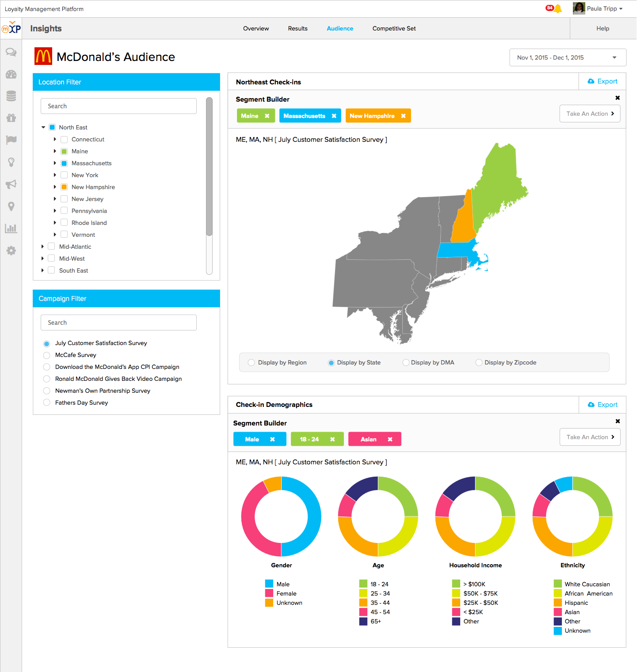Go to the Overview tab
Screen dimensions: 637x672
click(x=256, y=28)
